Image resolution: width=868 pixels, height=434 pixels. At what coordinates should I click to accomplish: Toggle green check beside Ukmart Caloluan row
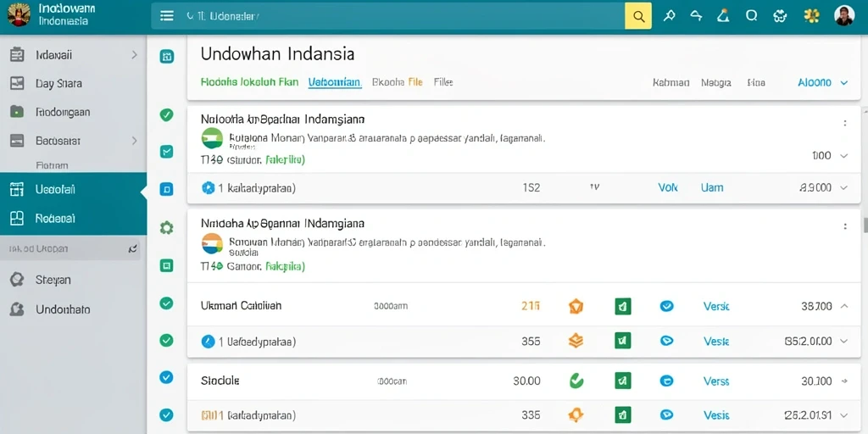(166, 303)
